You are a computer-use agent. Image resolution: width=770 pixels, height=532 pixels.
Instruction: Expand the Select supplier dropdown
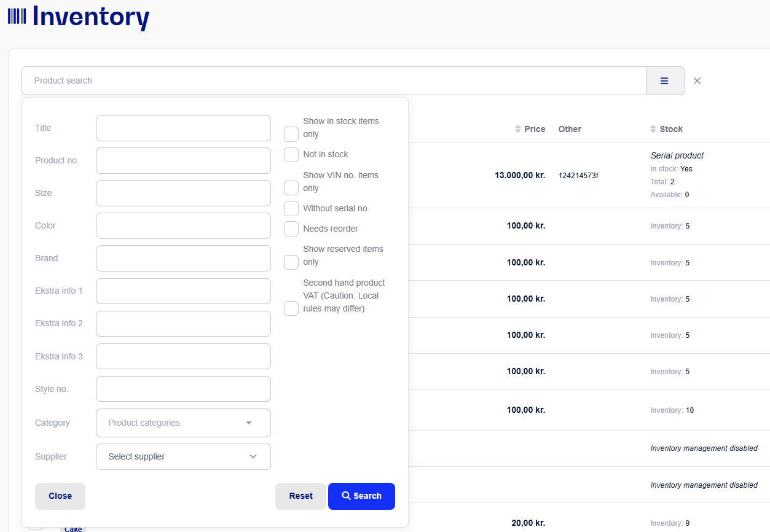[183, 456]
